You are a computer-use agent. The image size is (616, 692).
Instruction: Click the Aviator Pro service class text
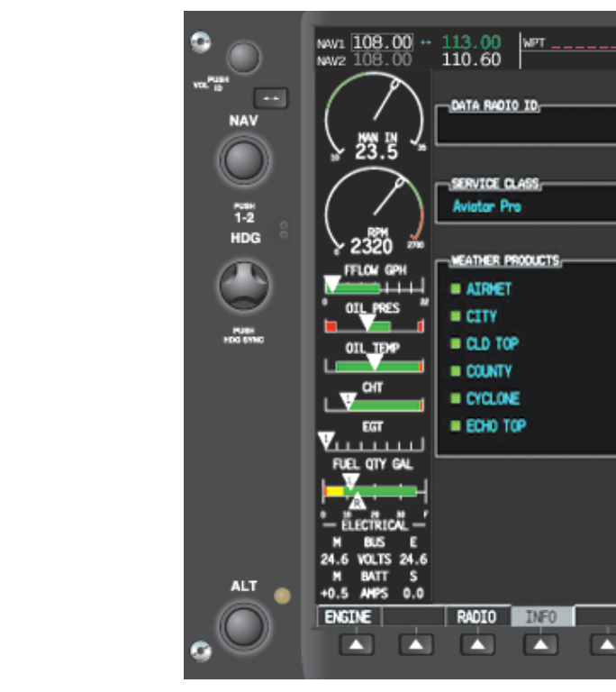tap(486, 206)
